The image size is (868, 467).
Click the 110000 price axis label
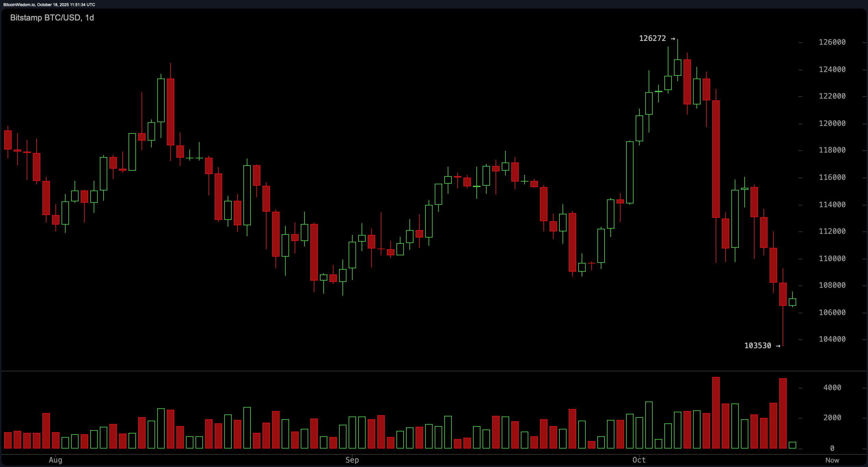coord(832,258)
